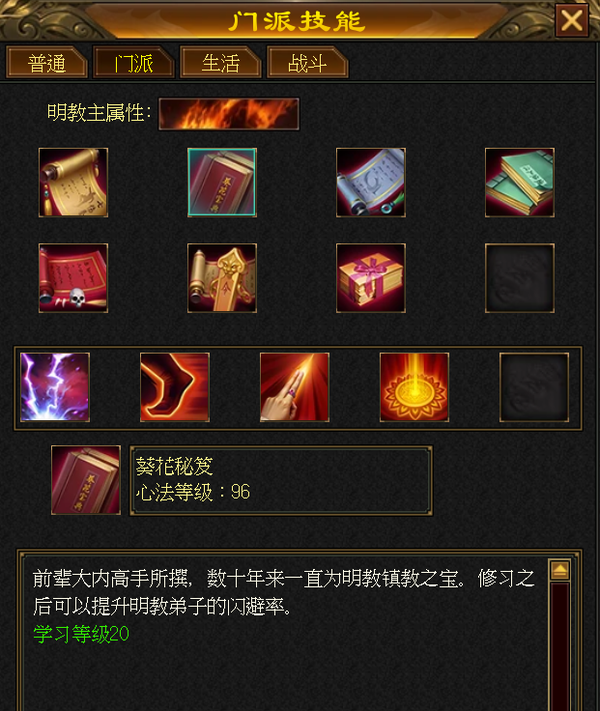
Task: Select the golden lotus sun skill icon
Action: (x=415, y=387)
